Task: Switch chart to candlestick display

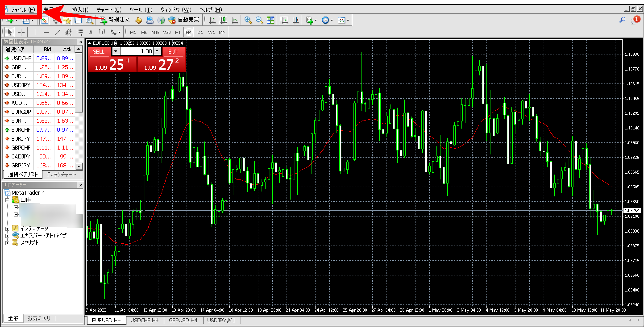Action: [224, 20]
